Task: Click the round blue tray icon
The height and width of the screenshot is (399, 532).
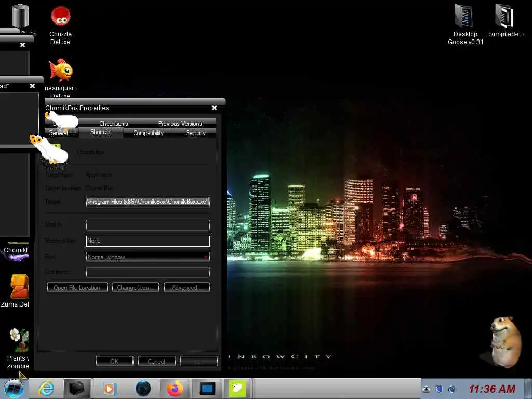Action: (x=451, y=389)
